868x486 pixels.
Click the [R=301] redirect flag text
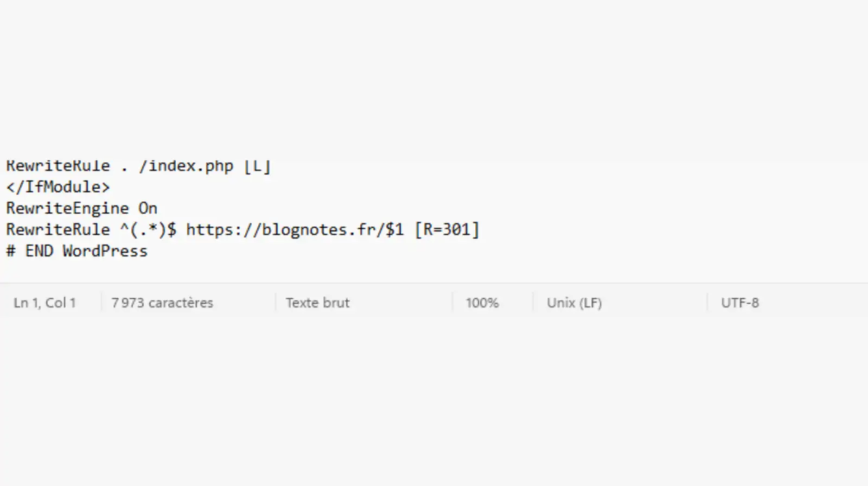(x=447, y=230)
